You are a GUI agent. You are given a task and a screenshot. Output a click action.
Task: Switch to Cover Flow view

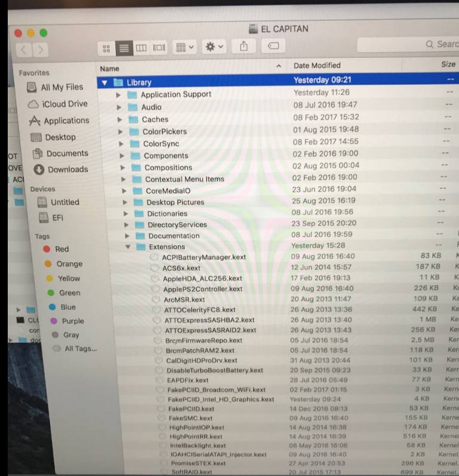159,47
